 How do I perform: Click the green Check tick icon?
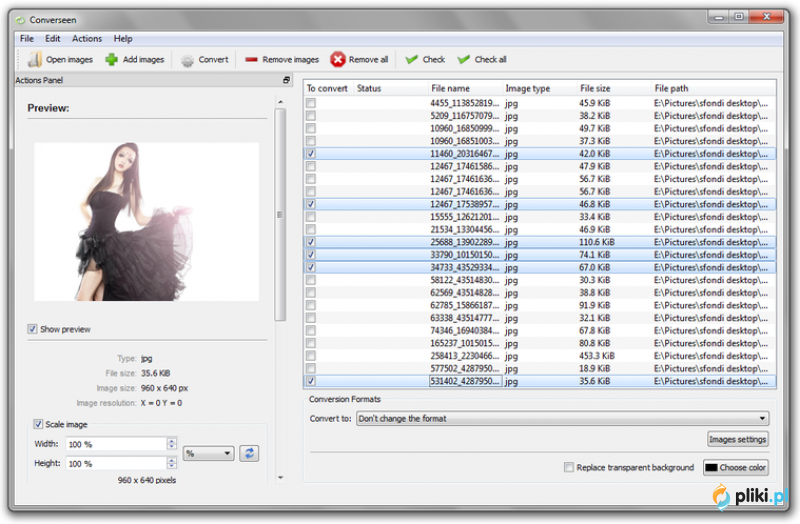tap(411, 60)
